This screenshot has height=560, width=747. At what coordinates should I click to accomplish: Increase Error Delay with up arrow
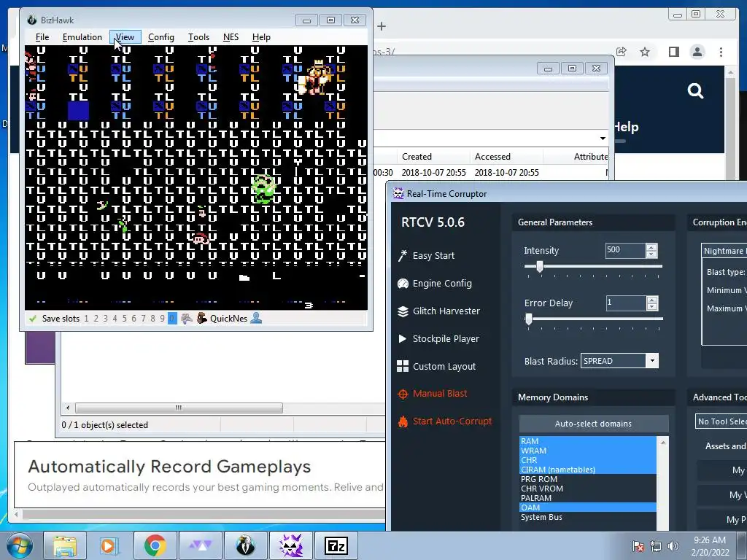(x=651, y=300)
